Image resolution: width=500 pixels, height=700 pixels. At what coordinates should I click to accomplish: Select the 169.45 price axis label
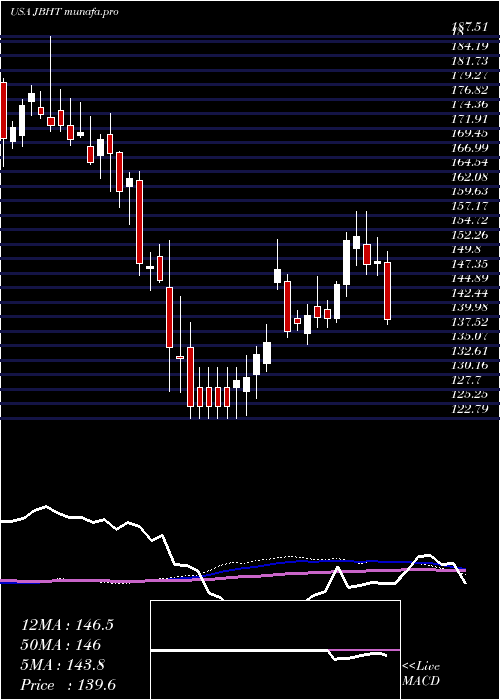[470, 133]
